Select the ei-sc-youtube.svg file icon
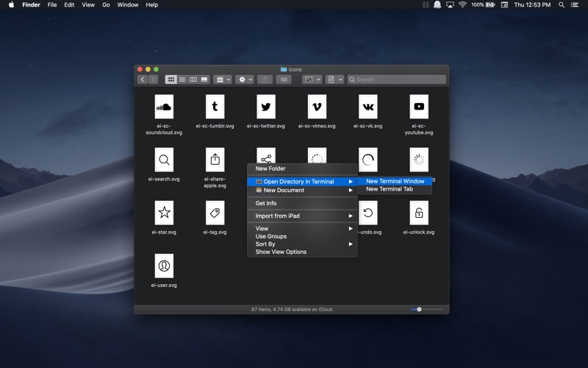 tap(419, 107)
